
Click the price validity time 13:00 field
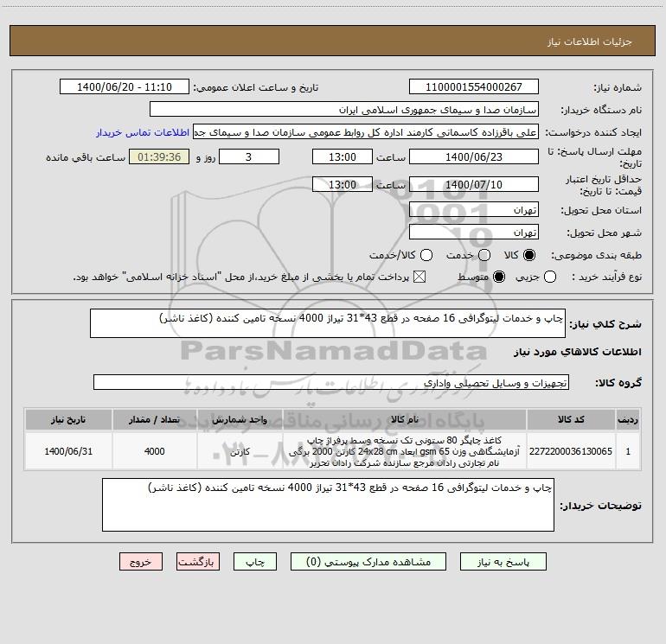click(343, 184)
